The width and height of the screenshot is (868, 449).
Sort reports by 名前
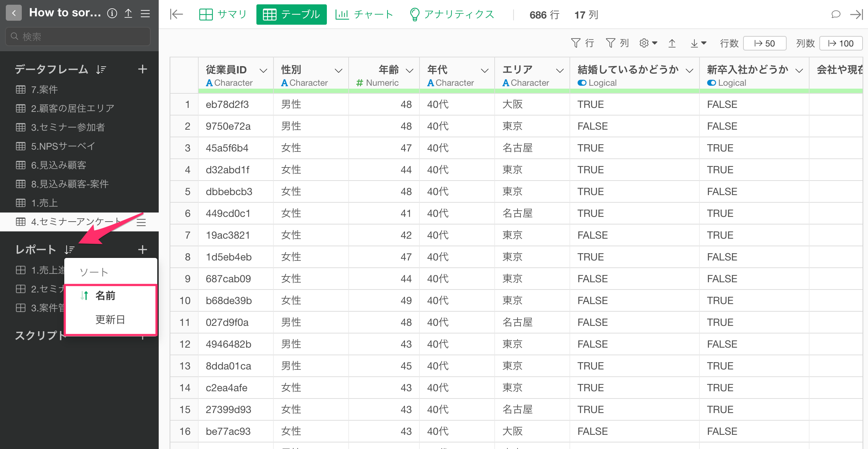[110, 296]
